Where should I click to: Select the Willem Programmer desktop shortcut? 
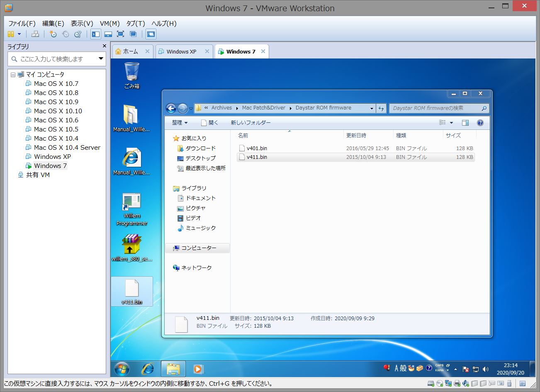pos(131,209)
